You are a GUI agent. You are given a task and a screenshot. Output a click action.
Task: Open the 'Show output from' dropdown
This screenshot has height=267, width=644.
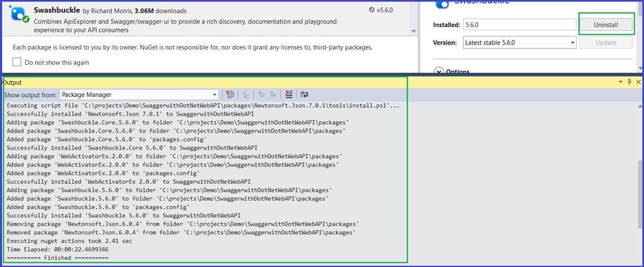tap(139, 94)
